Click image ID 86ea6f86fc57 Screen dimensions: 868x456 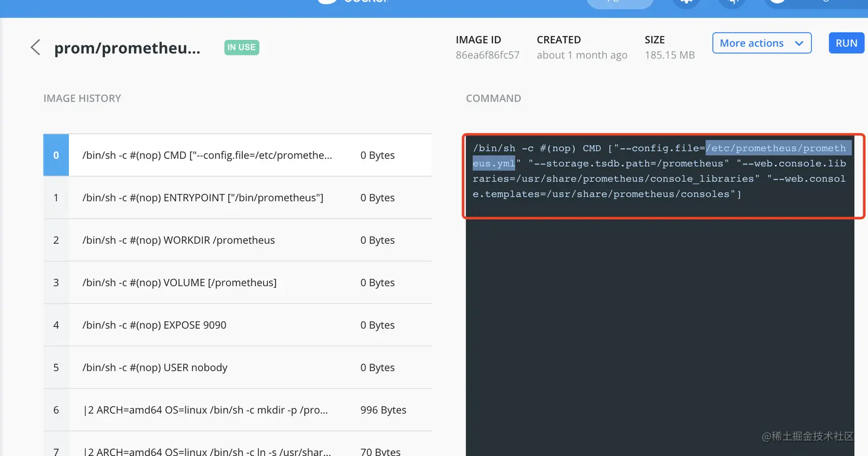pyautogui.click(x=487, y=55)
